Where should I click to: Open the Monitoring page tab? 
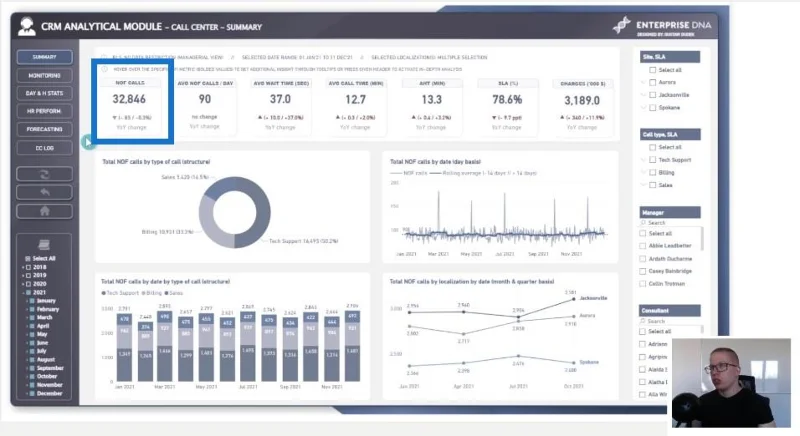(x=44, y=75)
